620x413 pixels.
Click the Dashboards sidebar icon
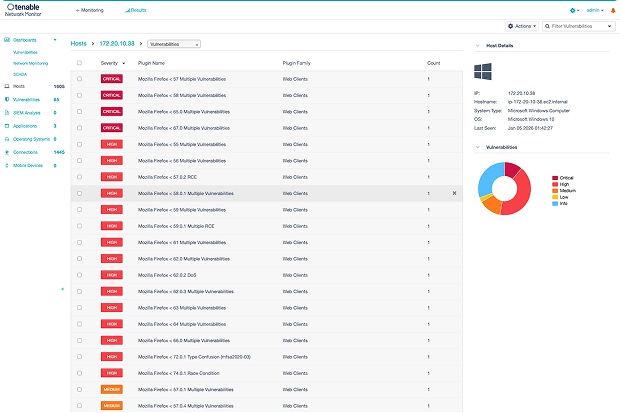coord(7,40)
